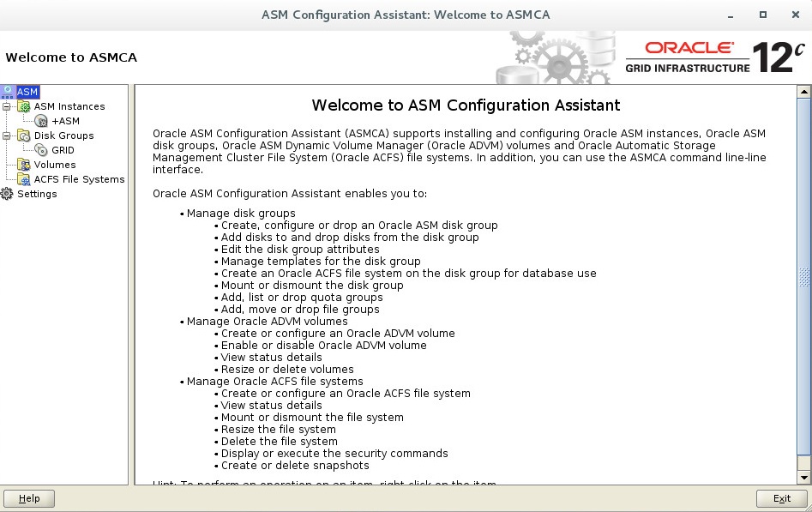The height and width of the screenshot is (512, 812).
Task: Click the Disk Groups folder icon
Action: point(24,136)
